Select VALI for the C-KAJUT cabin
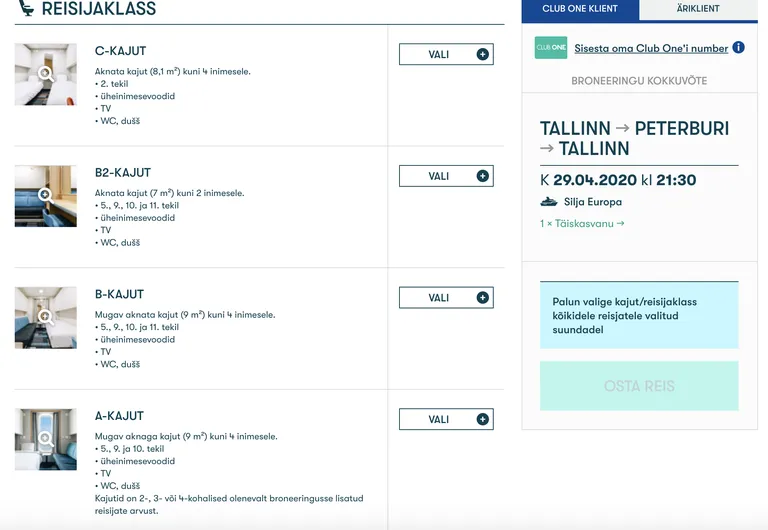This screenshot has height=530, width=768. [x=446, y=54]
